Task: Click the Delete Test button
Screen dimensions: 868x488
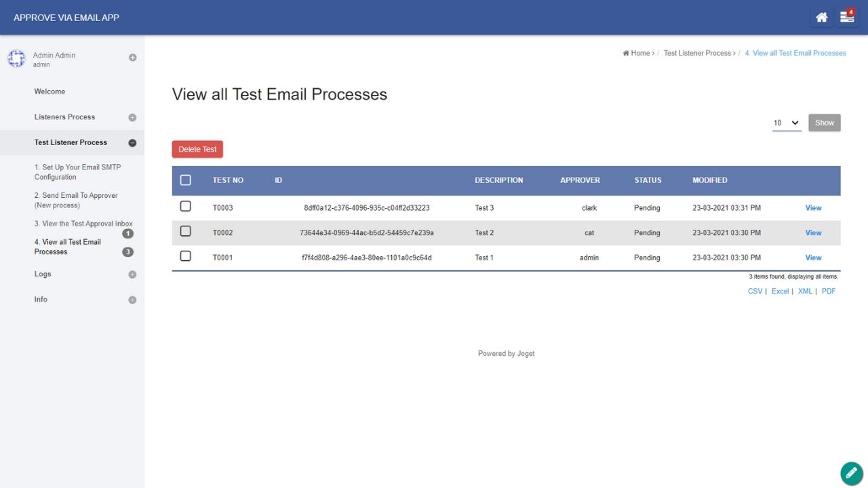Action: [197, 149]
